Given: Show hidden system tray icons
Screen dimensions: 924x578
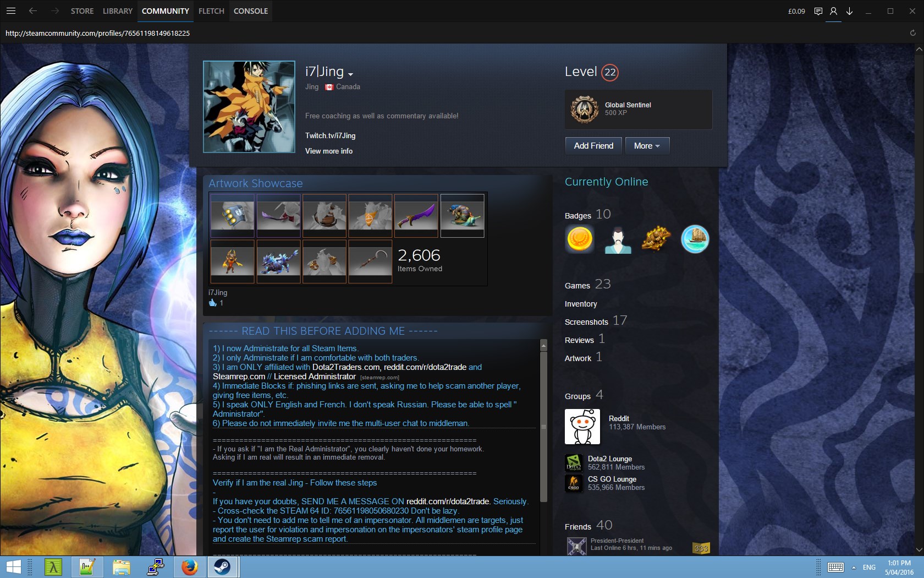Looking at the screenshot, I should click(854, 567).
